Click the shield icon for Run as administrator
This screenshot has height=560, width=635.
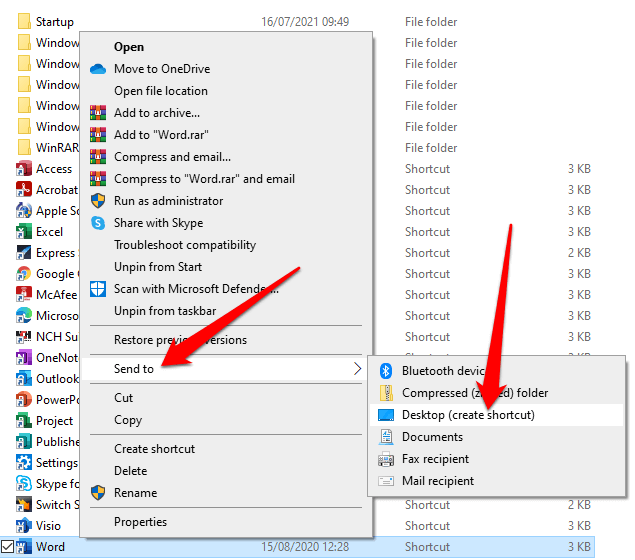[x=98, y=201]
